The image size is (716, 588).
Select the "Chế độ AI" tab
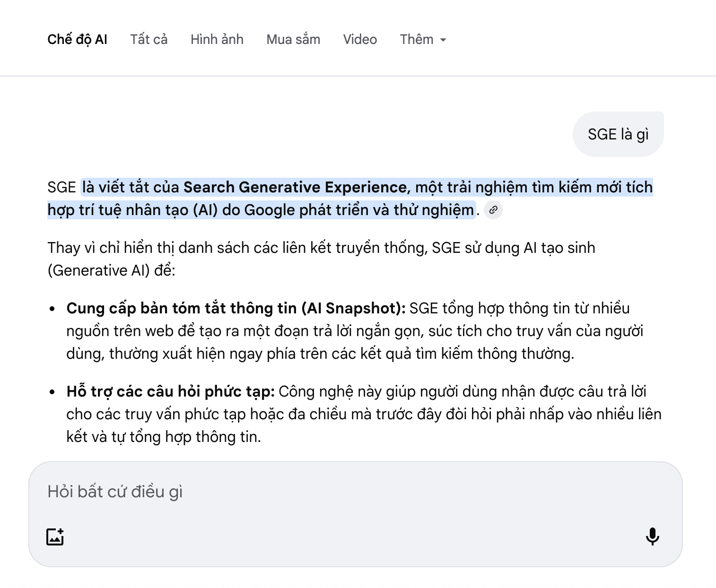click(78, 40)
